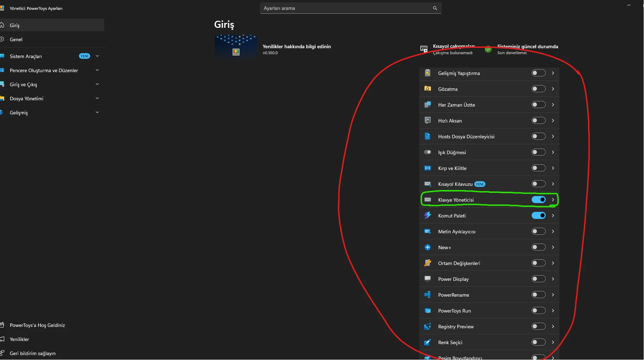
Task: Open the Yenilikler hakkında bilgi edinin link
Action: (x=297, y=46)
